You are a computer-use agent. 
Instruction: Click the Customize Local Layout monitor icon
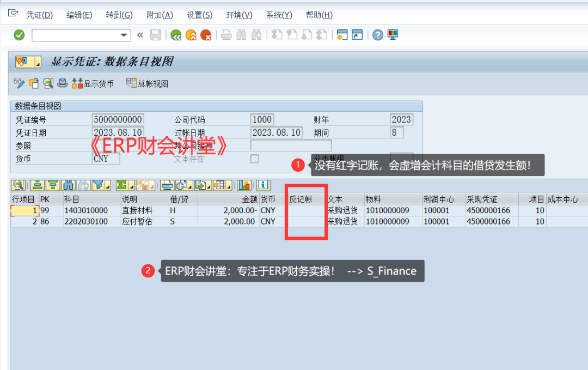(393, 35)
